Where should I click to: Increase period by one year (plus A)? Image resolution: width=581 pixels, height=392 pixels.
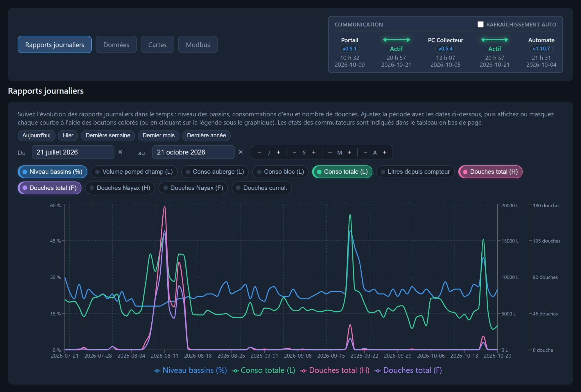click(385, 152)
